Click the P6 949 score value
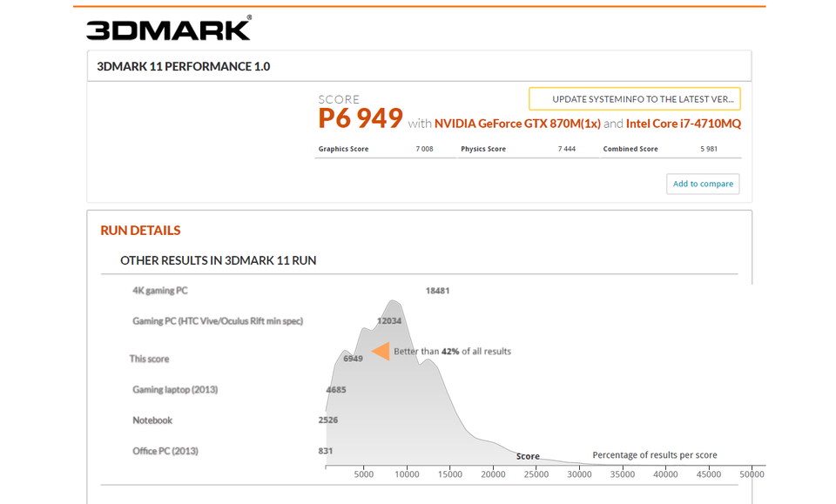 coord(361,118)
